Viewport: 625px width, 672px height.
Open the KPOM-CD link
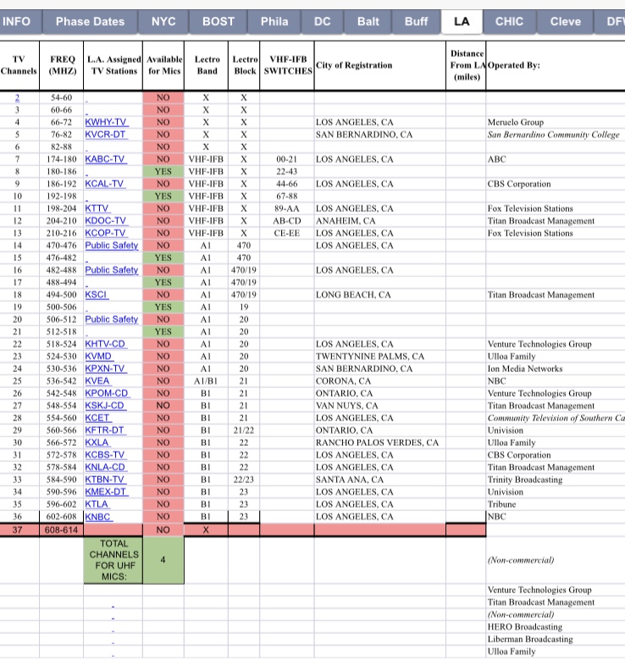click(107, 393)
